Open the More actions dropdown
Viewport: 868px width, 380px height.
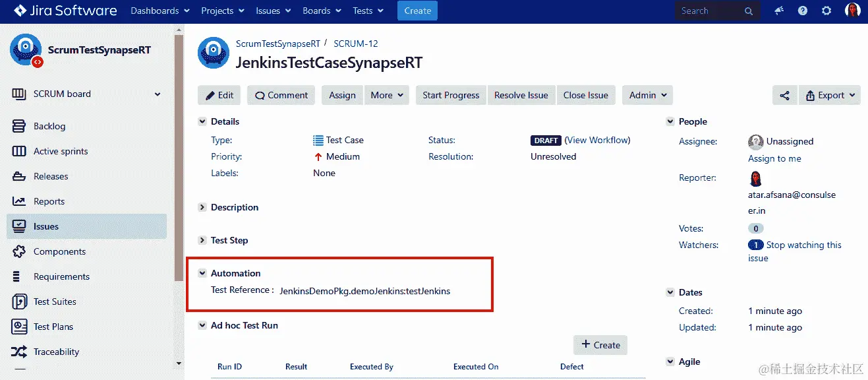click(x=386, y=95)
